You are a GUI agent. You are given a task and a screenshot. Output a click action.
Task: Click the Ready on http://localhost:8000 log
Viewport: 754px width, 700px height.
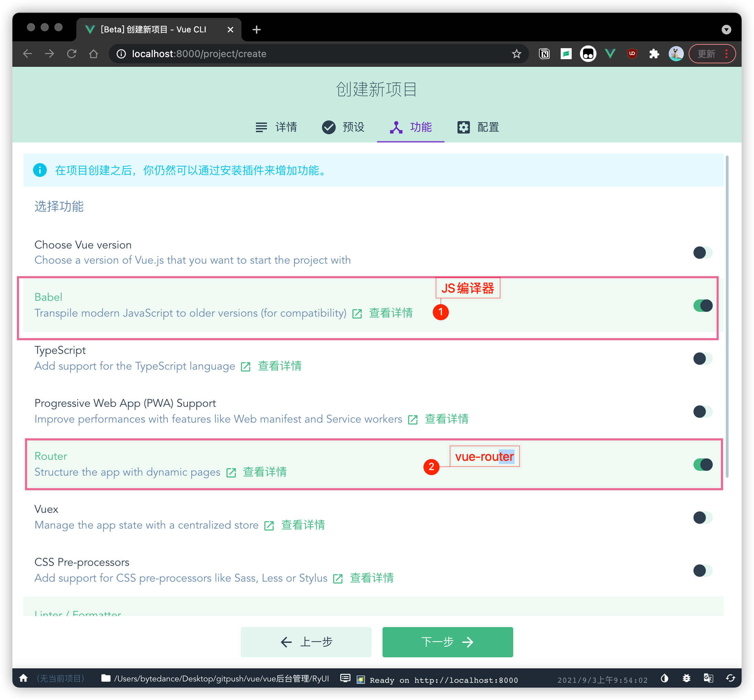(444, 680)
